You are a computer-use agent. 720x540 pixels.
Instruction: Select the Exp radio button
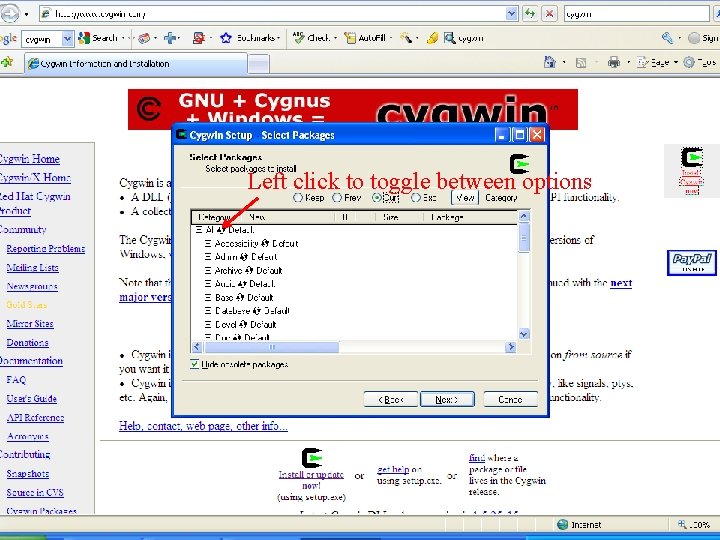coord(416,198)
